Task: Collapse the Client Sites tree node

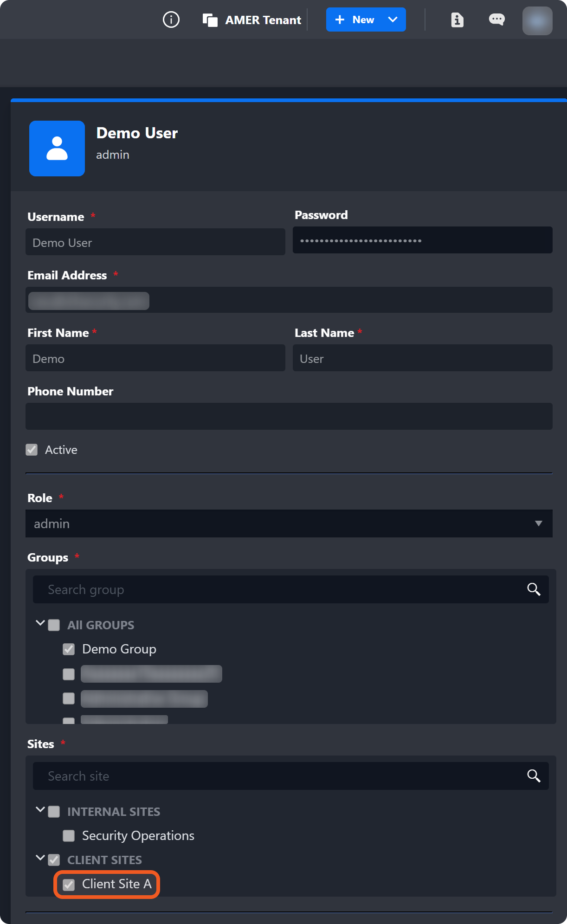Action: pyautogui.click(x=40, y=858)
